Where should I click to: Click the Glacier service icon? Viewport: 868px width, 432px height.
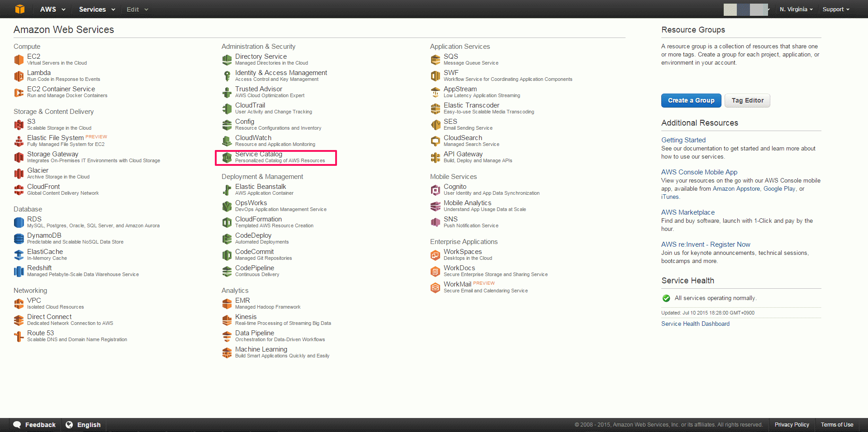coord(19,174)
